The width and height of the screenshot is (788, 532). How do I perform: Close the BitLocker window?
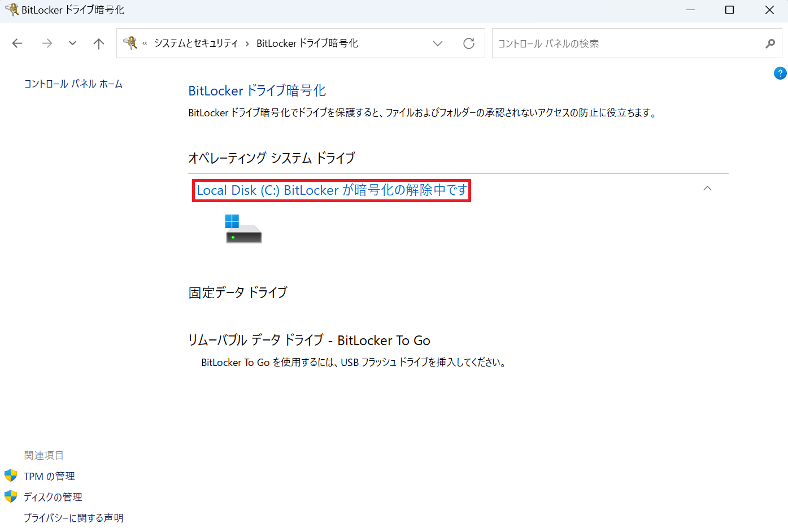(x=769, y=10)
